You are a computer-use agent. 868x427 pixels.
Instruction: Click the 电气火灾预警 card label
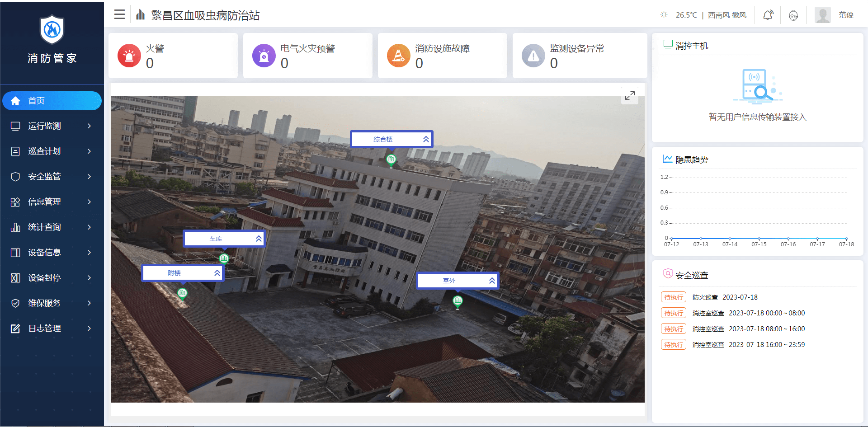[x=307, y=48]
